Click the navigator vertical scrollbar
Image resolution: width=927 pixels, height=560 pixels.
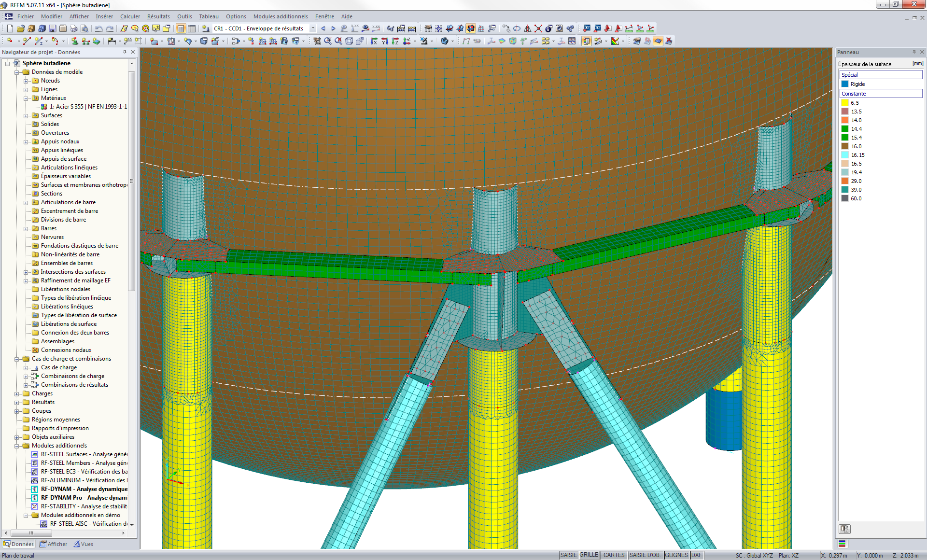tap(132, 181)
